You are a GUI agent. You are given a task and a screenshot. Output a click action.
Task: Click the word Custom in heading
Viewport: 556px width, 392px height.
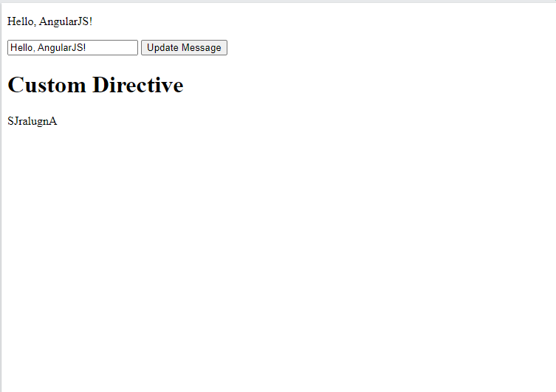47,86
